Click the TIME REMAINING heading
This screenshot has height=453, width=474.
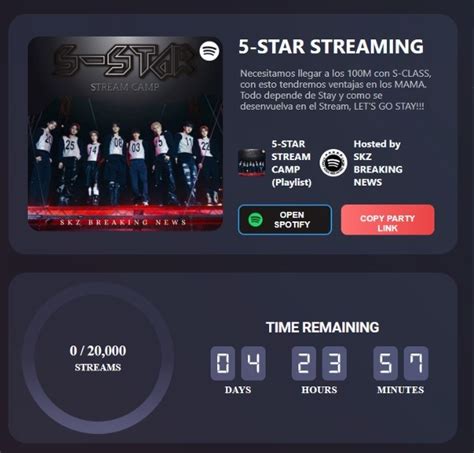[323, 327]
